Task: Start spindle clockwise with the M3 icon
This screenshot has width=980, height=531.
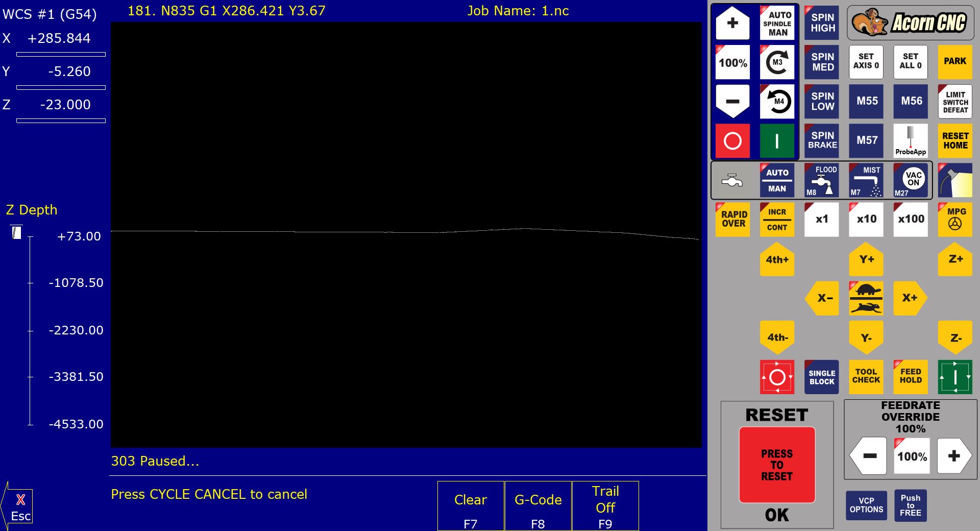Action: point(777,62)
